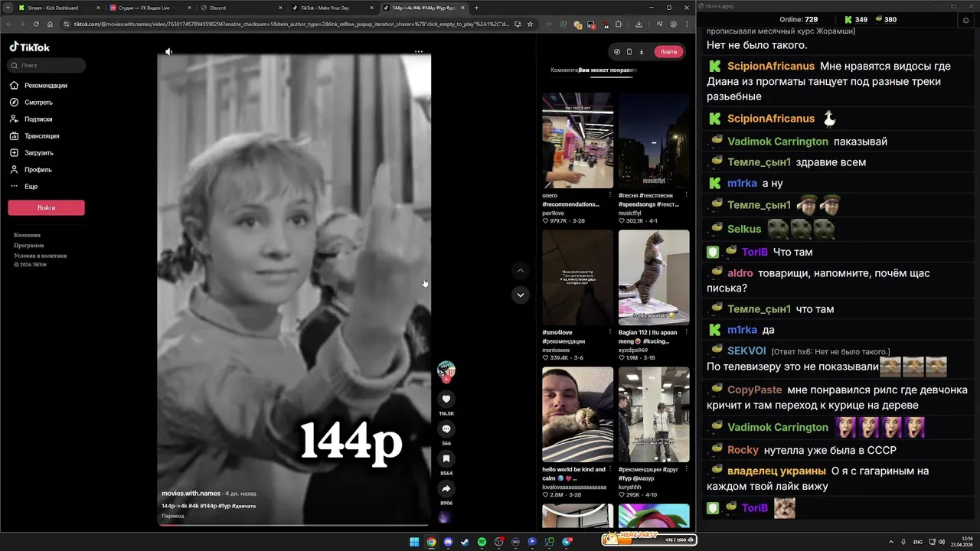Open movies.with.names author avatar
The height and width of the screenshot is (551, 980).
coord(446,370)
